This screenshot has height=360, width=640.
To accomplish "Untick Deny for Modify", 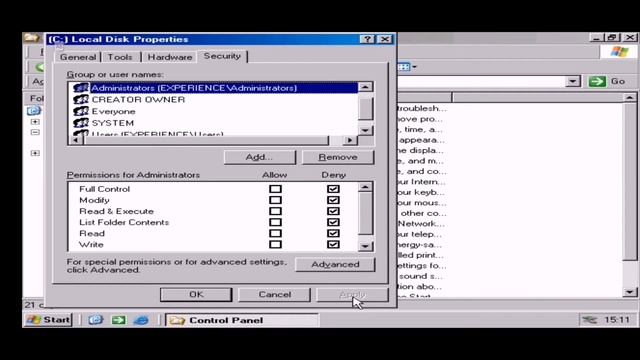I will 333,200.
